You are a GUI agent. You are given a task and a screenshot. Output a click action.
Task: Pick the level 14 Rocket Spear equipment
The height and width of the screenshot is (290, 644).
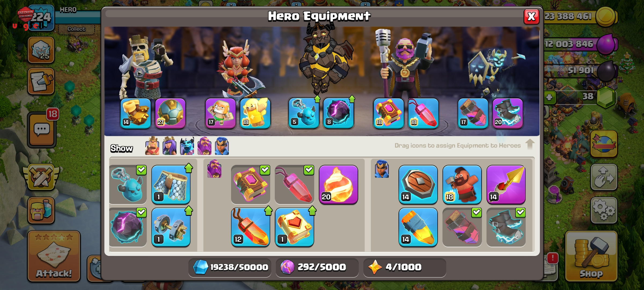click(x=506, y=184)
